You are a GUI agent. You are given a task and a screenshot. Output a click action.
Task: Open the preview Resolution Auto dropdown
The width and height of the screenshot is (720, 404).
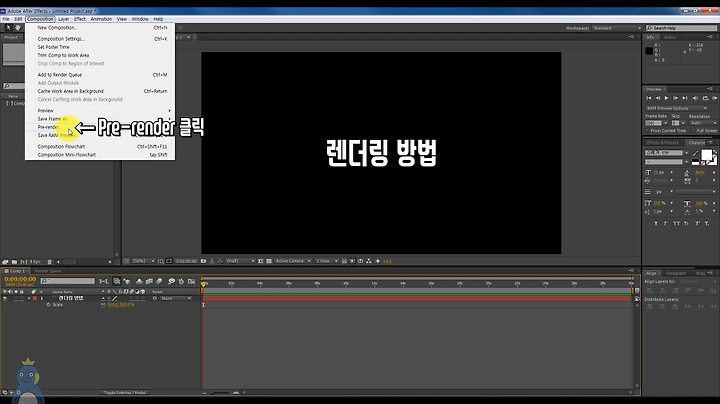[703, 123]
